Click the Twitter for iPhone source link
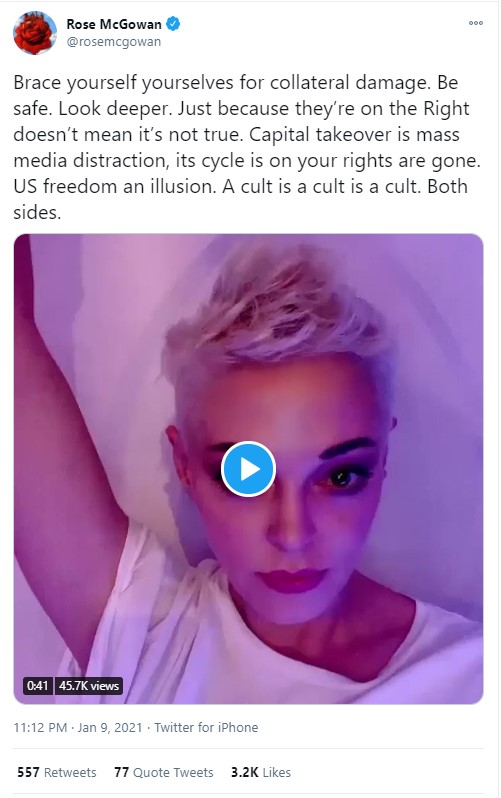 tap(206, 727)
